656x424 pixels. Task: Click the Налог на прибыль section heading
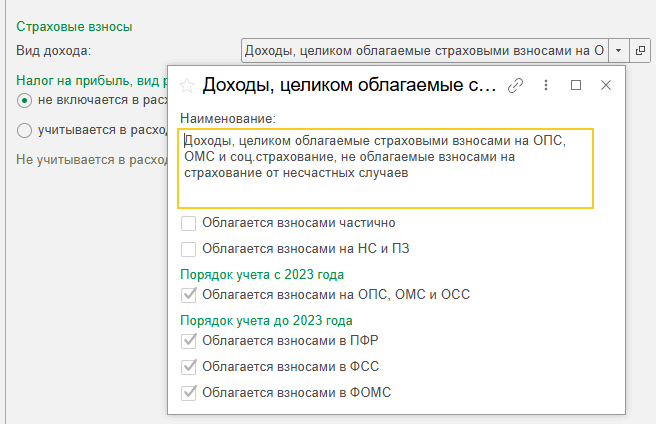pyautogui.click(x=91, y=80)
